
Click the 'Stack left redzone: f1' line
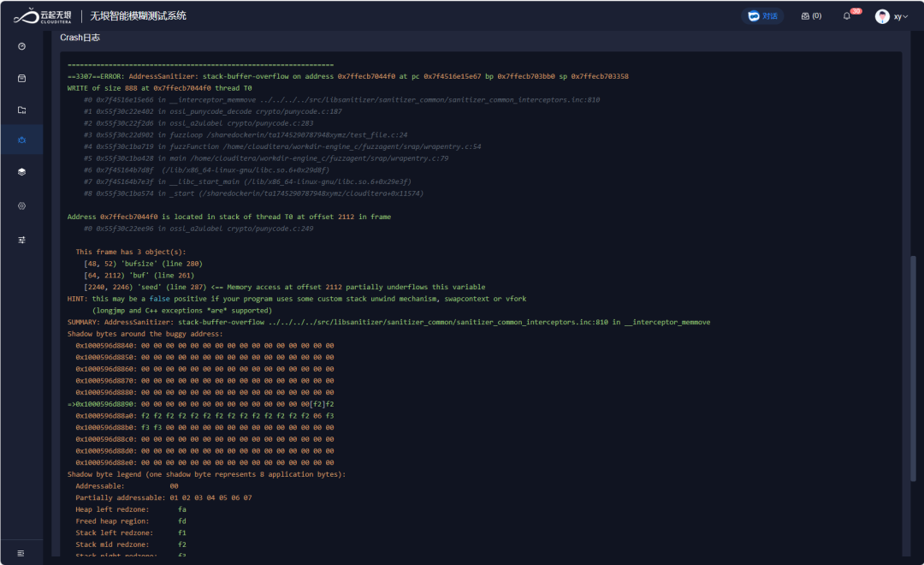[x=131, y=532]
